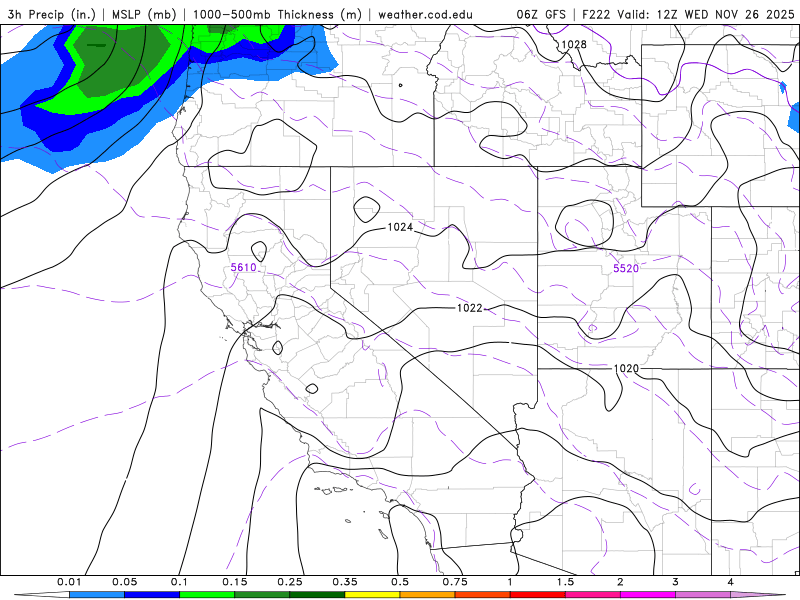Click the light blue 0.01–0.05 color bar swatch

[97, 595]
